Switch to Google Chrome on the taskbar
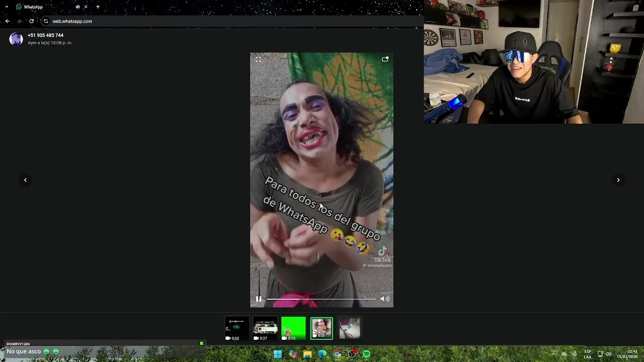The image size is (644, 362). pos(337,354)
